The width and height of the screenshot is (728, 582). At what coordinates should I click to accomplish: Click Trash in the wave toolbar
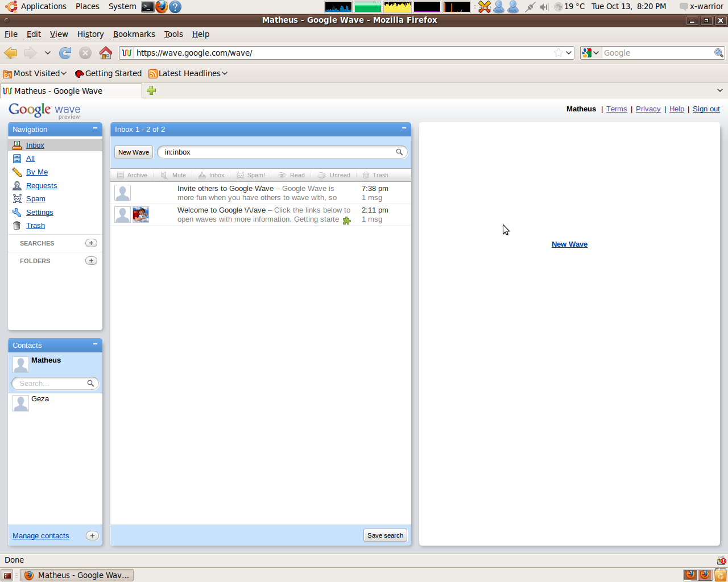[x=375, y=175]
